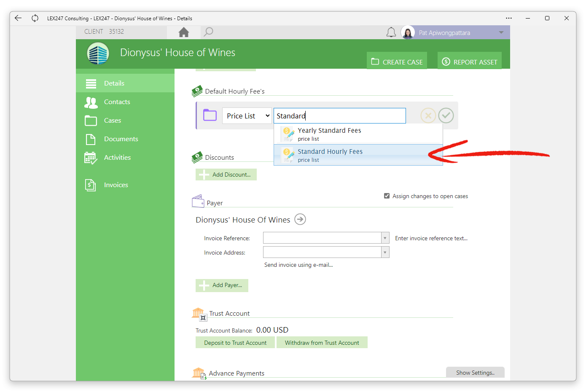This screenshot has width=586, height=392.
Task: Click Add Discount... button
Action: pos(226,175)
